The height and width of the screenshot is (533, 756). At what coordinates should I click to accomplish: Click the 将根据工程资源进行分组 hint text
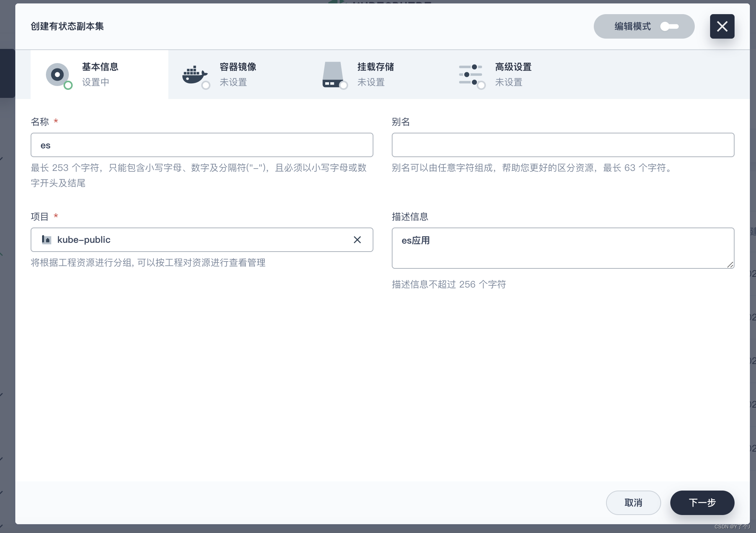[x=148, y=263]
